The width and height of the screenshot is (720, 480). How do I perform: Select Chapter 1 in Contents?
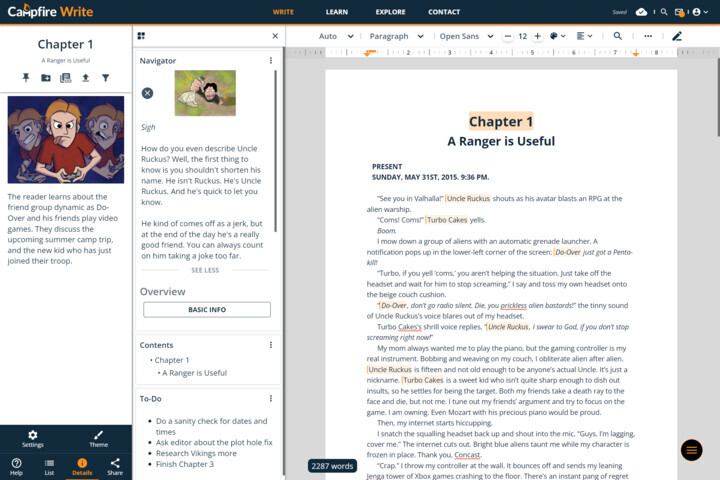[x=172, y=360]
